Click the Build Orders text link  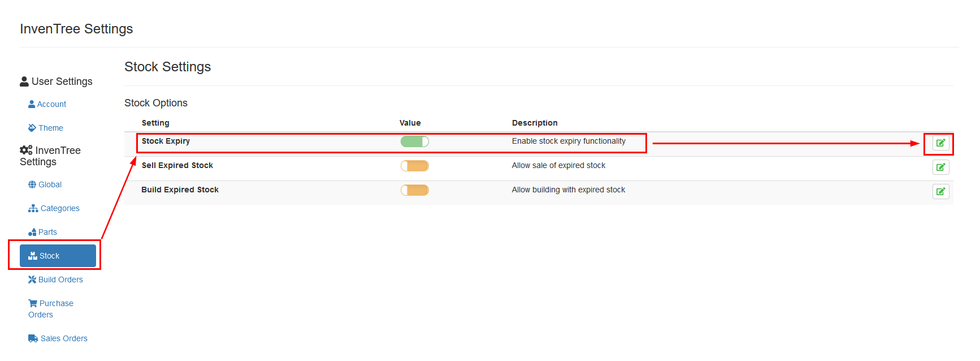point(60,280)
